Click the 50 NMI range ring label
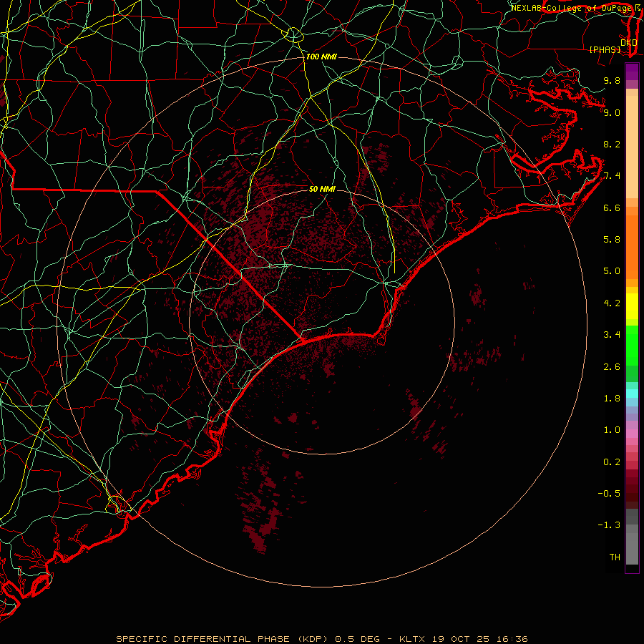 (x=322, y=189)
